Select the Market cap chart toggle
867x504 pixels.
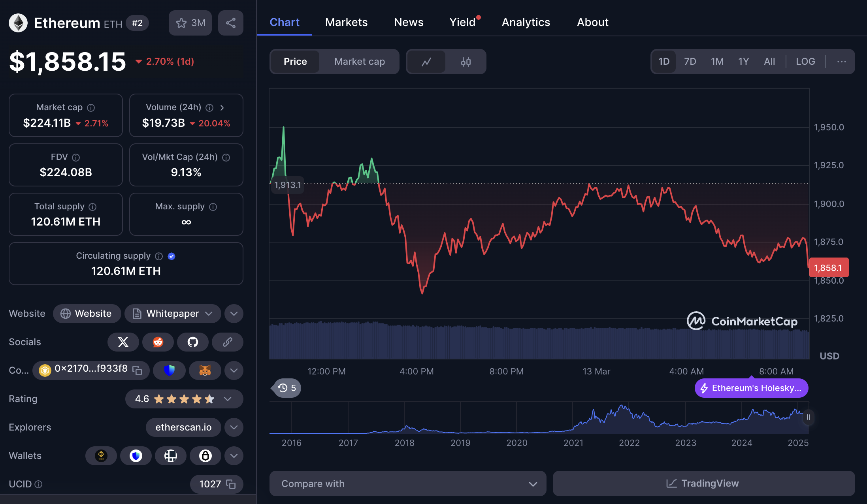[360, 62]
